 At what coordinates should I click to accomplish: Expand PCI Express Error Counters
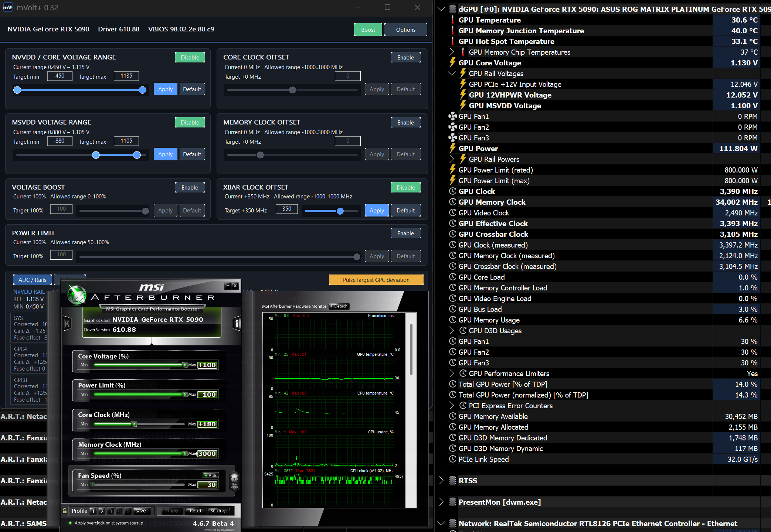pyautogui.click(x=452, y=406)
